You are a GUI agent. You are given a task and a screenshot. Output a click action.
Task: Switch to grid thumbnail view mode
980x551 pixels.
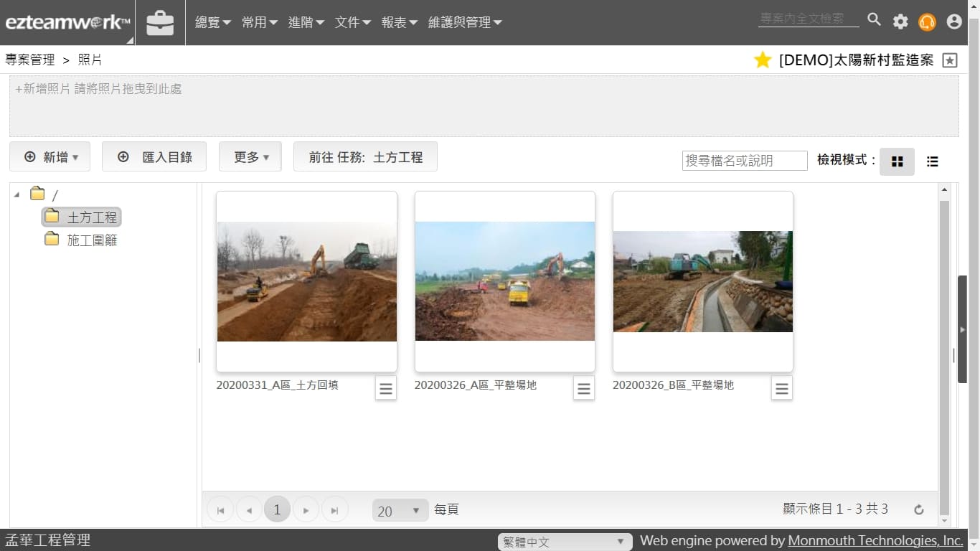point(897,161)
